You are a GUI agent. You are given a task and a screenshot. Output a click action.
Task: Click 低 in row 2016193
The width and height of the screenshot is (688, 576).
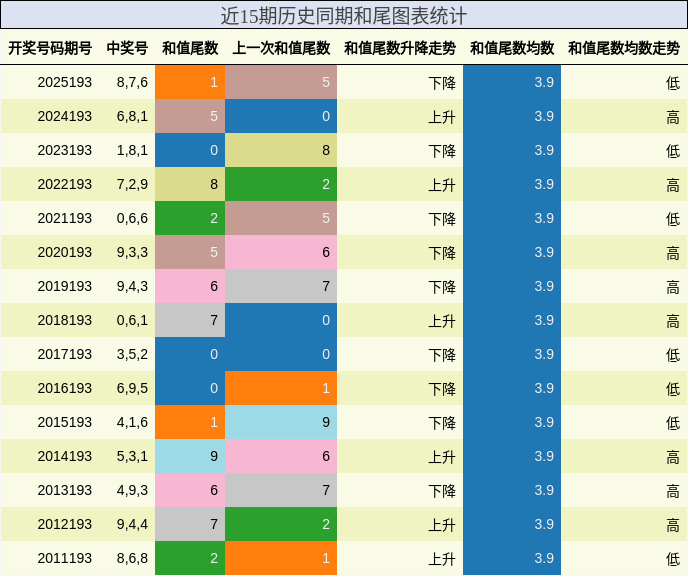tap(673, 389)
